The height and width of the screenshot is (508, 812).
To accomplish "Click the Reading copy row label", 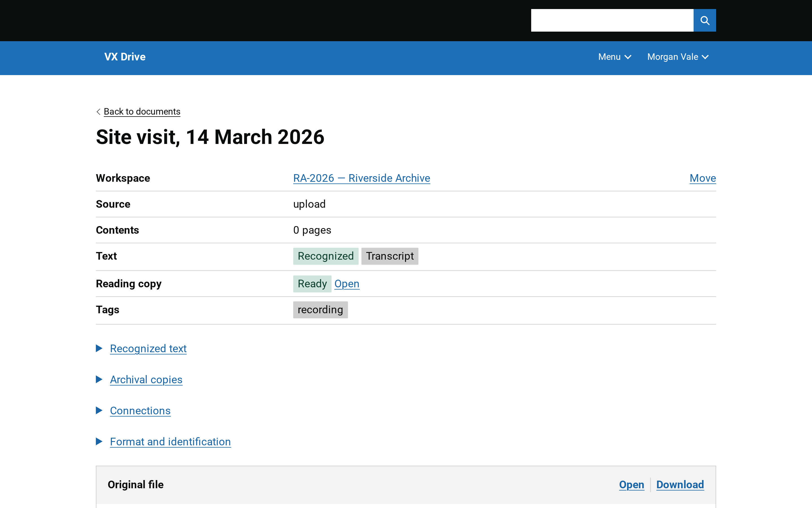I will click(x=129, y=284).
